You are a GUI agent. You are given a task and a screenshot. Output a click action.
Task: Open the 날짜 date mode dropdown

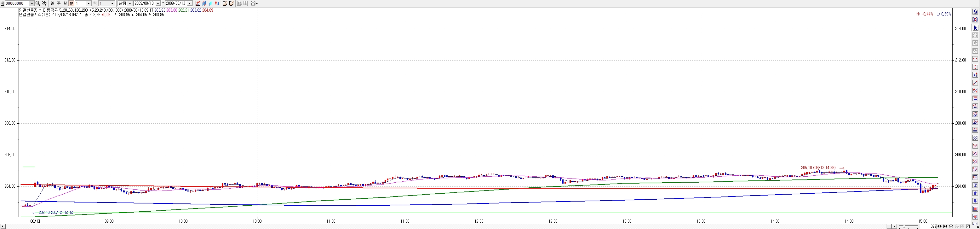(x=130, y=3)
